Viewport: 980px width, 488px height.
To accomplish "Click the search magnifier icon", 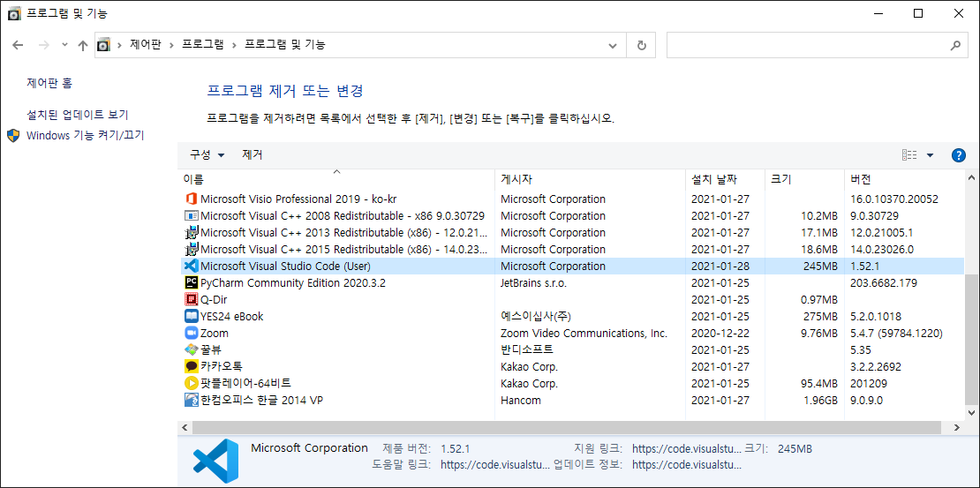I will pyautogui.click(x=955, y=45).
